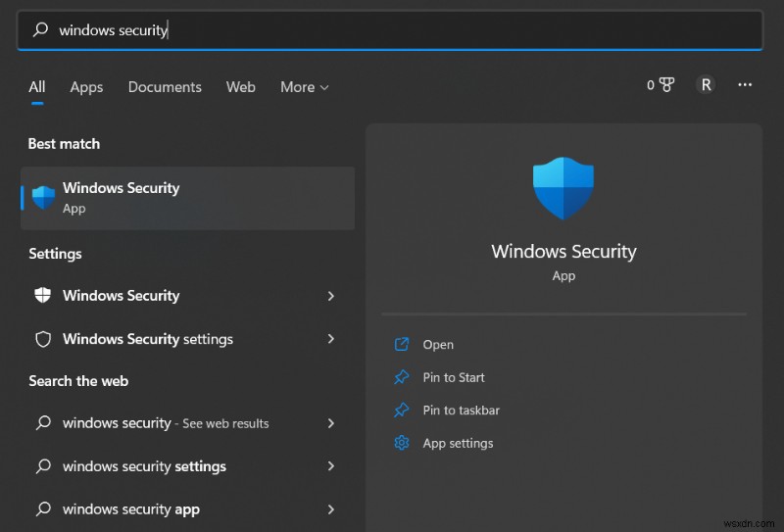784x532 pixels.
Task: Click search icon beside windows security app suggestion
Action: (43, 509)
